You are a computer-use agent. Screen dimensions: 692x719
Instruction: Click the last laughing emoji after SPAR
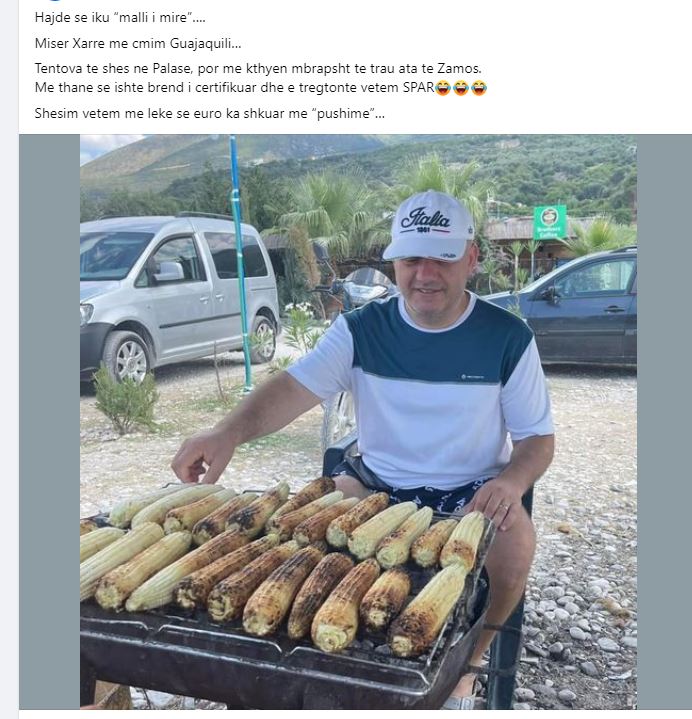tap(479, 88)
